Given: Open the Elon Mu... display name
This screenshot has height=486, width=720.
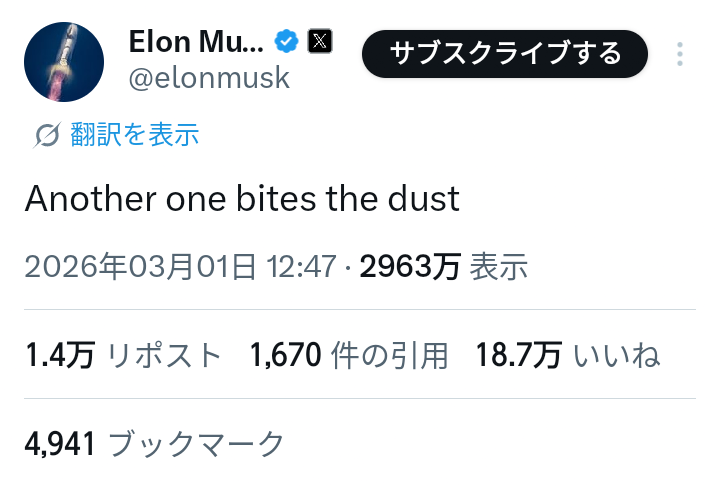Looking at the screenshot, I should pos(196,42).
